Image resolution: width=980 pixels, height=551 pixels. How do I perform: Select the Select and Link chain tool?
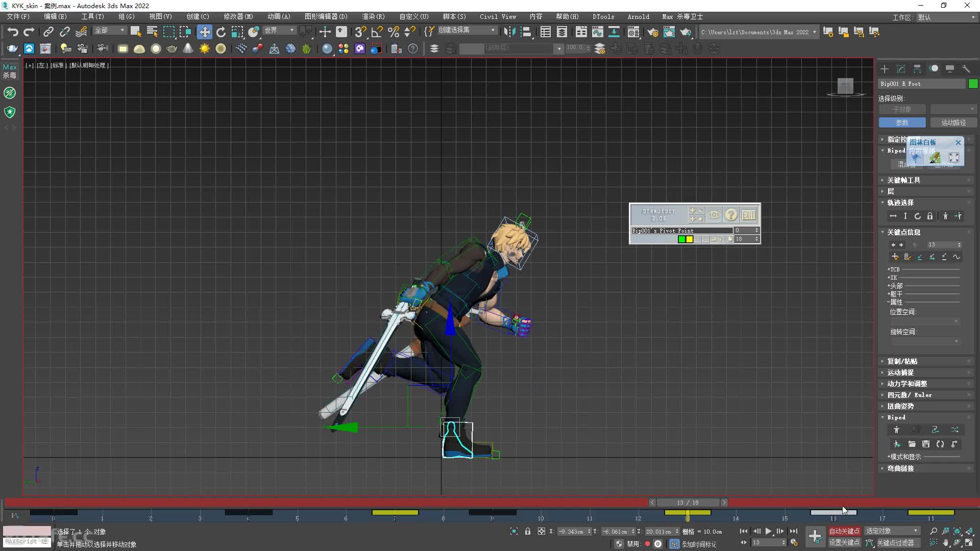click(48, 32)
